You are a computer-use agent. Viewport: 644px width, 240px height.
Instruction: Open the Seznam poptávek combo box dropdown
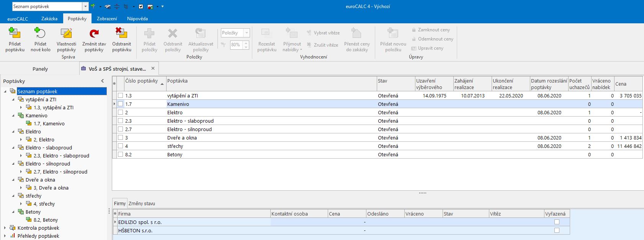pyautogui.click(x=85, y=6)
